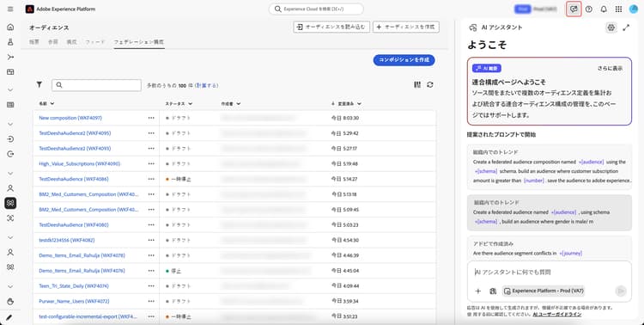Open the app switcher grid icon

coord(618,9)
